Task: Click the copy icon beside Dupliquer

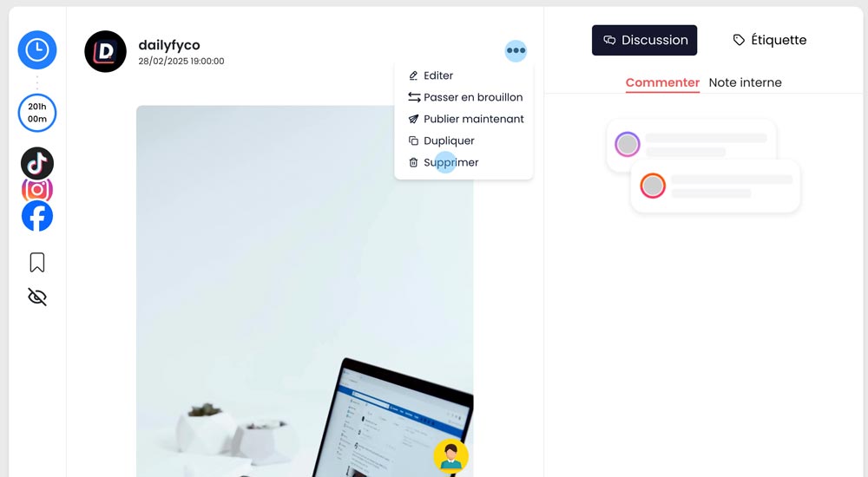Action: (x=413, y=140)
